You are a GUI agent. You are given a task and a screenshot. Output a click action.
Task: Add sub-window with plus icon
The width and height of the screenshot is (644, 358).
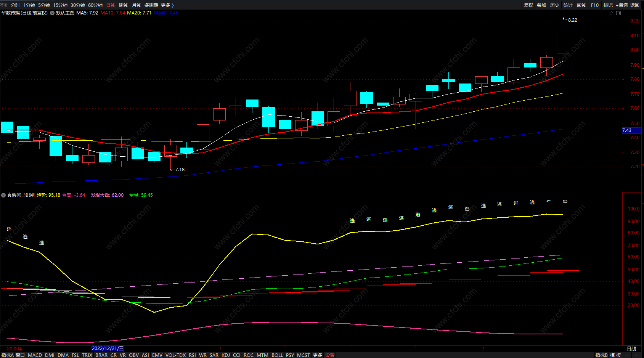627,355
